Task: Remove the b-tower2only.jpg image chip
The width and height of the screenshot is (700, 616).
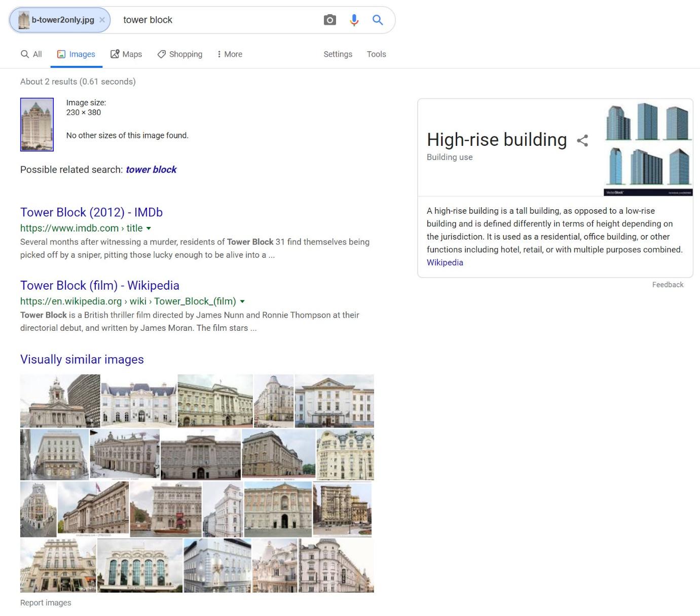Action: (102, 20)
